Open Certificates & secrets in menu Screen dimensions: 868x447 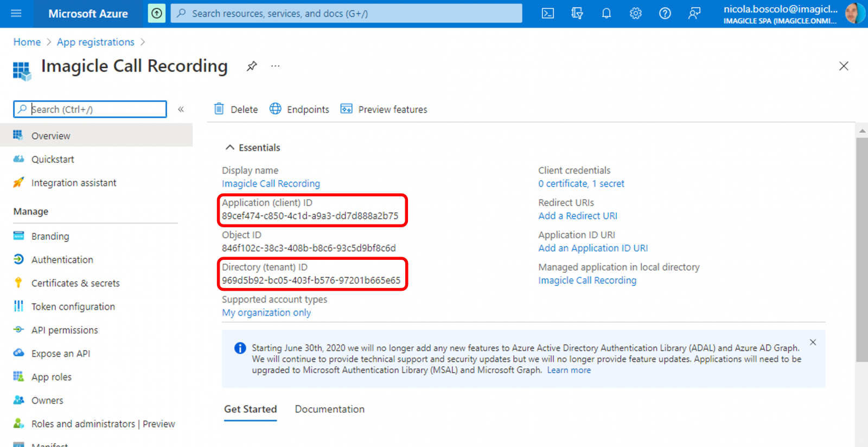click(75, 283)
